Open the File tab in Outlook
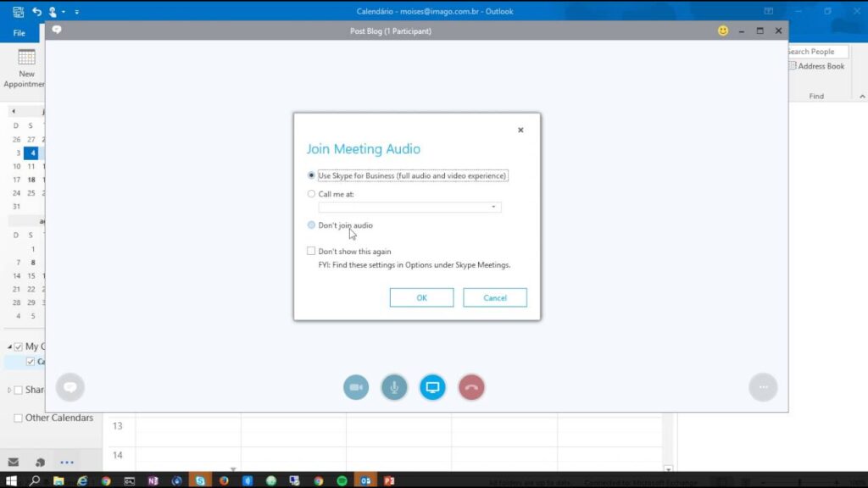Screen dimensions: 868x488 [x=19, y=33]
